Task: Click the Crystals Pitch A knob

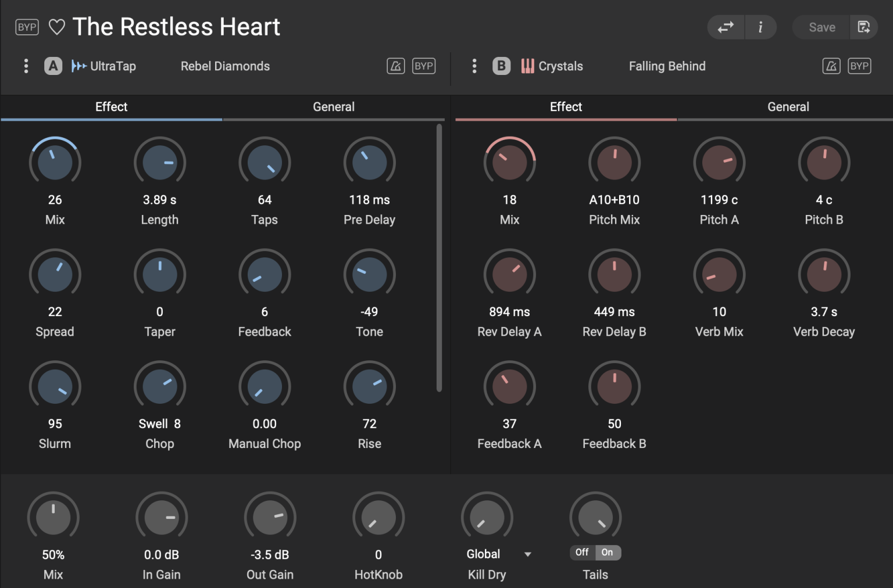Action: click(719, 163)
